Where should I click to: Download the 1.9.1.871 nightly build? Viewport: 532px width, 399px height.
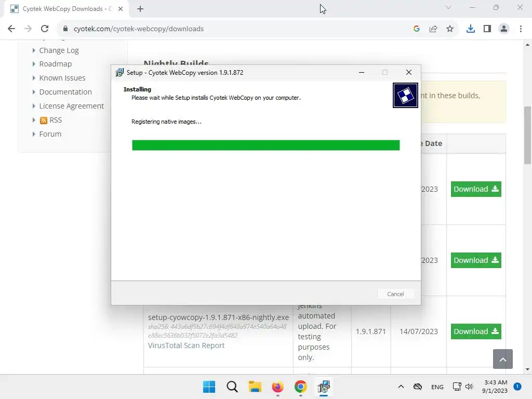(476, 331)
